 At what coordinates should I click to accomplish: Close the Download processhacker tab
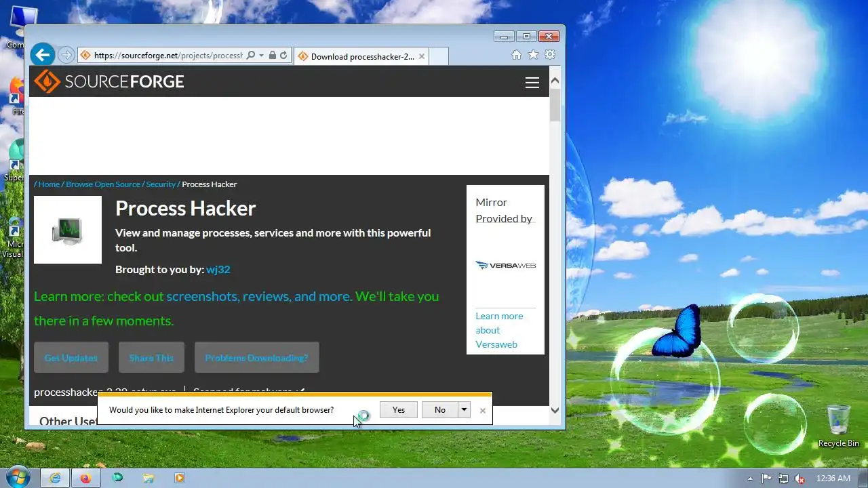pyautogui.click(x=422, y=56)
